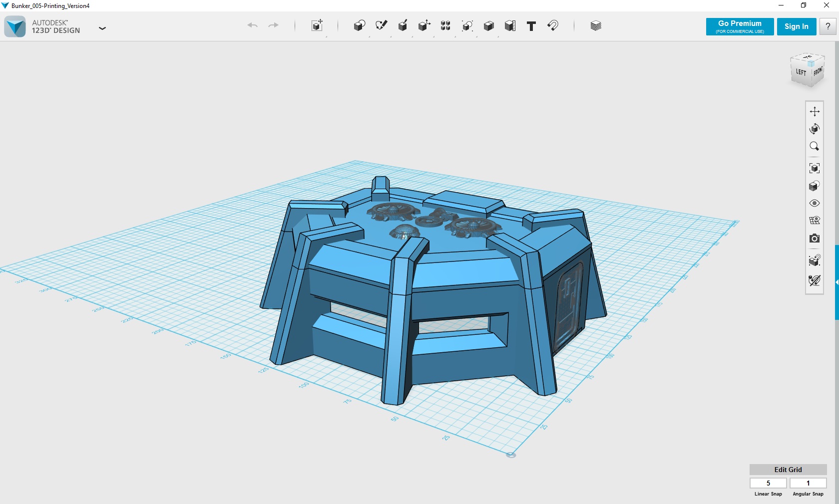Viewport: 839px width, 504px height.
Task: Click the Fit view icon
Action: 815,168
